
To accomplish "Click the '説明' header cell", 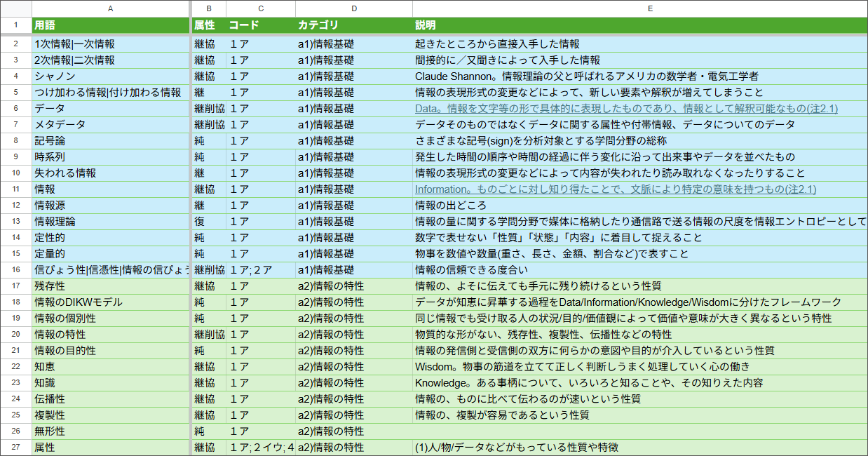I will [x=640, y=26].
